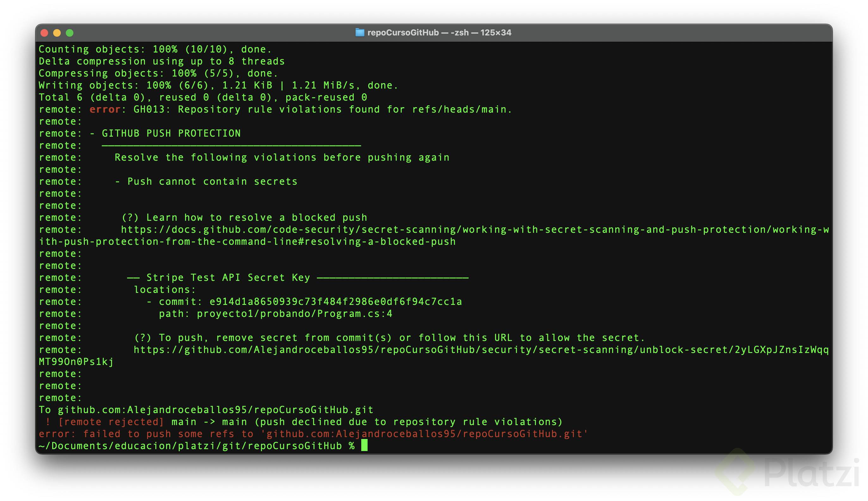Click the repoCursoGitHub folder icon in title bar
Viewport: 868px width, 501px height.
(x=360, y=33)
